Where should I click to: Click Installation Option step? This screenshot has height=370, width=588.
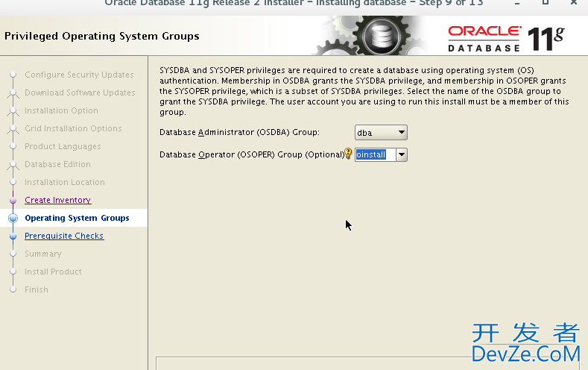coord(62,110)
